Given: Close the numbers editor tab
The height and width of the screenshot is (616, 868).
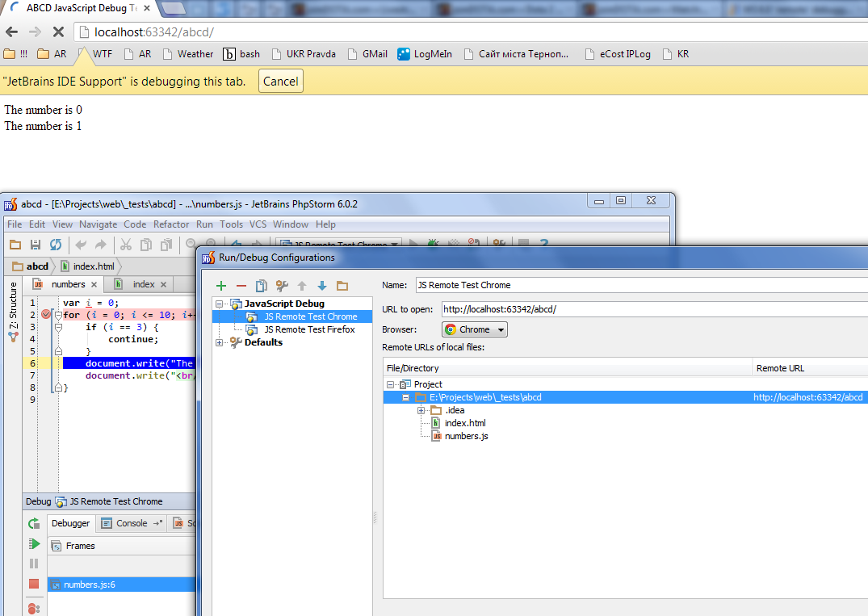Looking at the screenshot, I should tap(94, 284).
